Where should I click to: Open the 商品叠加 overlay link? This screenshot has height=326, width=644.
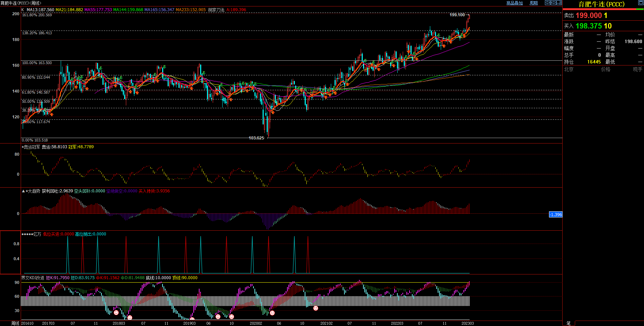[514, 3]
